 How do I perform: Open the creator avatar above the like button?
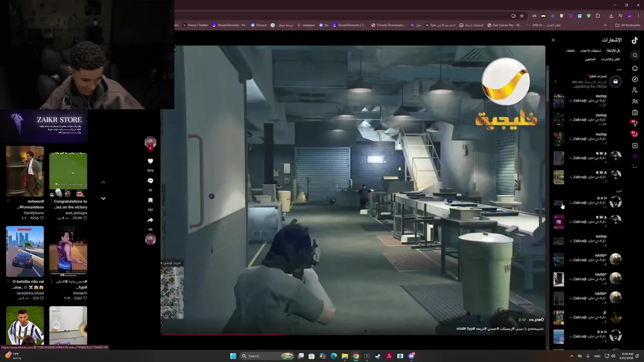(x=150, y=142)
